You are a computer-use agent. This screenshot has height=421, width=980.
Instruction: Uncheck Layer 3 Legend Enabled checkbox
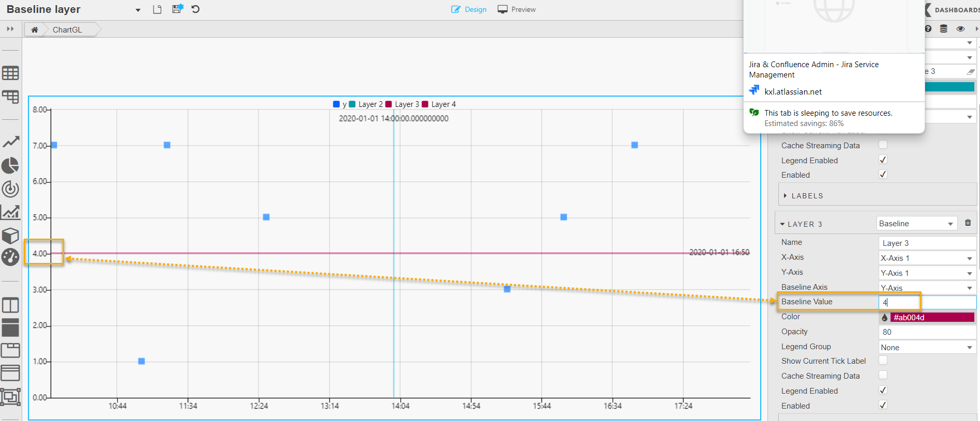883,391
